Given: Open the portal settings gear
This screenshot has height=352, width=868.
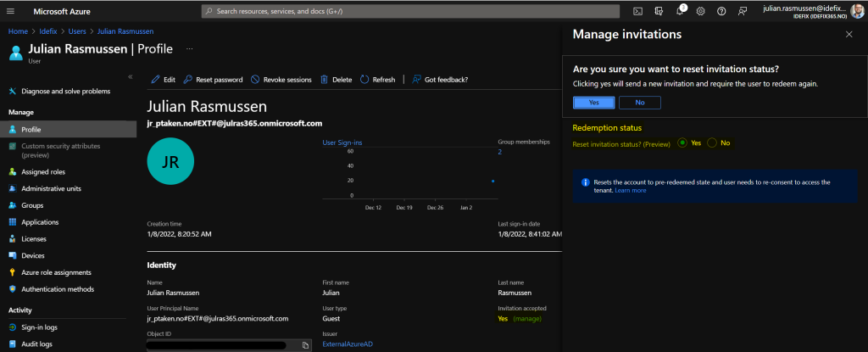Looking at the screenshot, I should pos(700,11).
